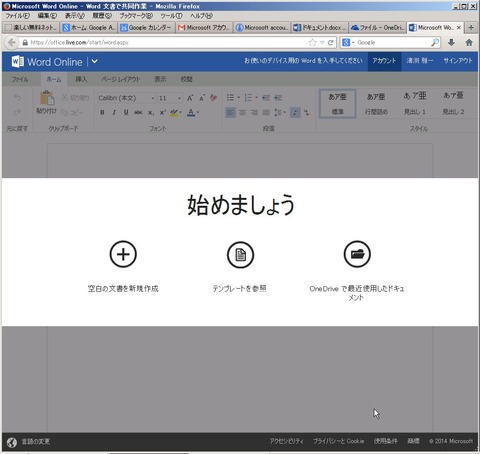Click the Word Online logo icon
480x454 pixels.
click(x=18, y=62)
